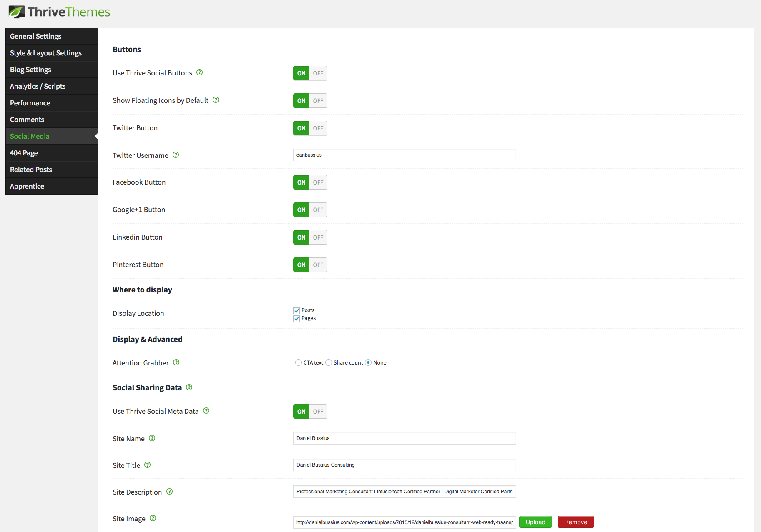
Task: Uncheck the Pages display location checkbox
Action: click(296, 318)
